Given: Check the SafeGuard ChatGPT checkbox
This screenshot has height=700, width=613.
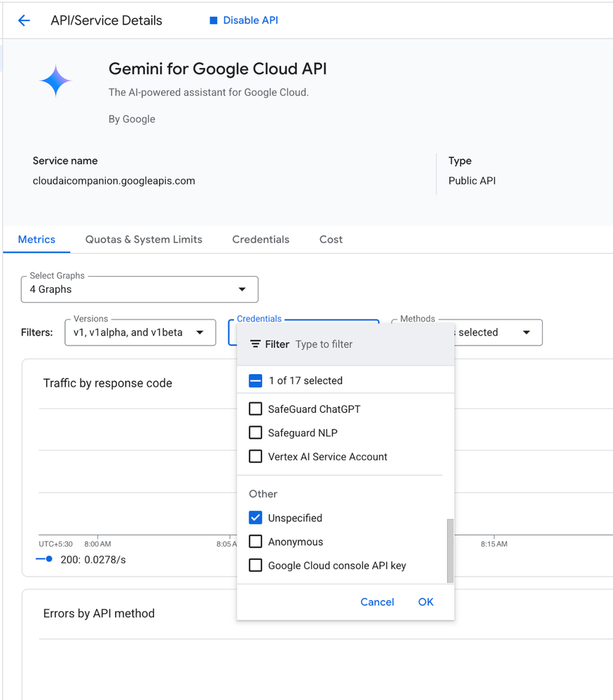Looking at the screenshot, I should coord(256,409).
